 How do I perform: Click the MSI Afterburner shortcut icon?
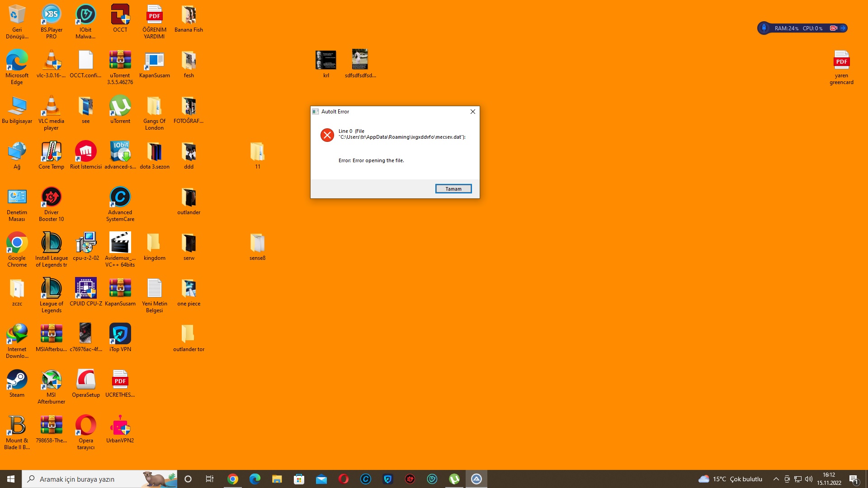51,380
